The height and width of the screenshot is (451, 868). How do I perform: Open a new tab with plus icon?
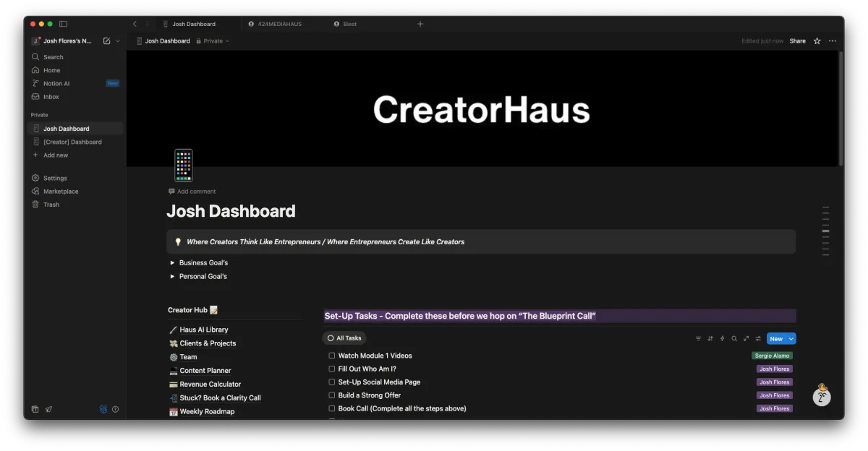click(420, 24)
